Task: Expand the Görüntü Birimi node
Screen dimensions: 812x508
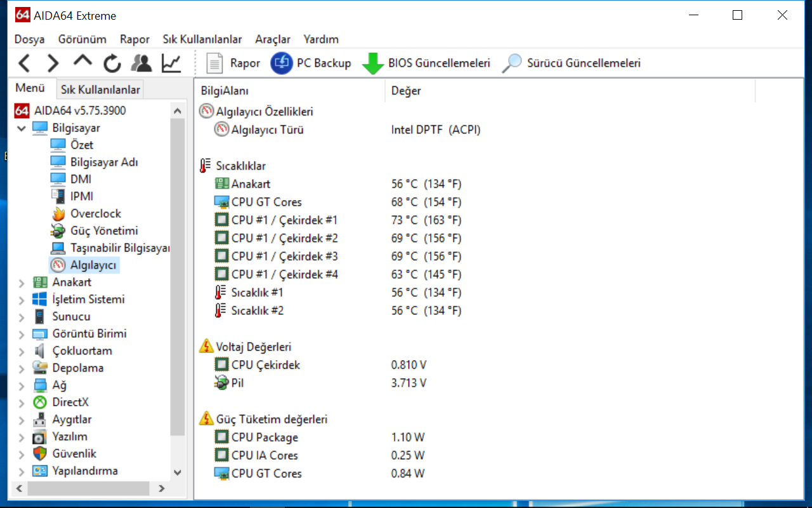Action: click(22, 334)
